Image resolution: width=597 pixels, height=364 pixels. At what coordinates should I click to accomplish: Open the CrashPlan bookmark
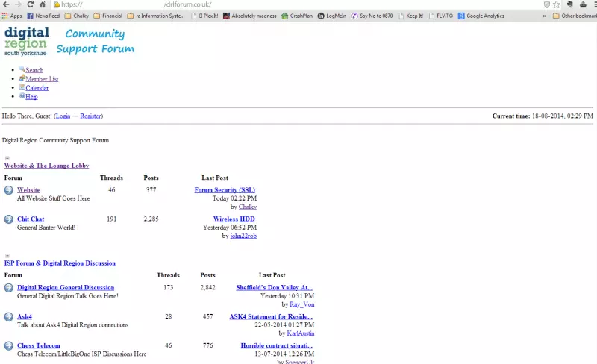tap(297, 16)
